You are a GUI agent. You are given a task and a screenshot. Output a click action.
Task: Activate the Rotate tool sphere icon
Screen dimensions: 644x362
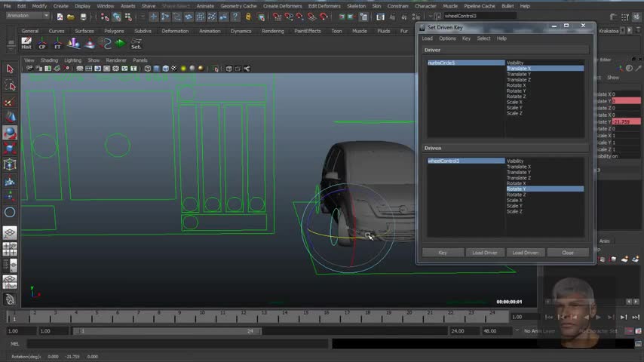tap(10, 133)
